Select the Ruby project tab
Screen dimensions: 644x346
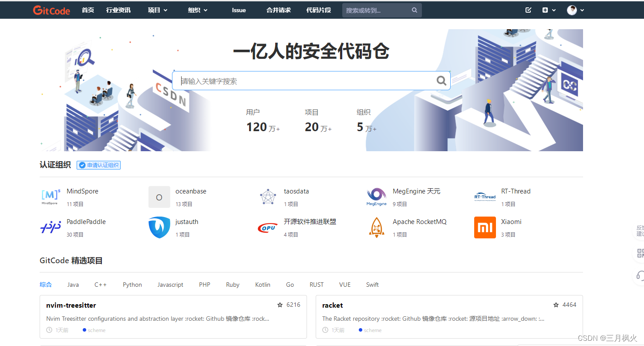pos(233,285)
